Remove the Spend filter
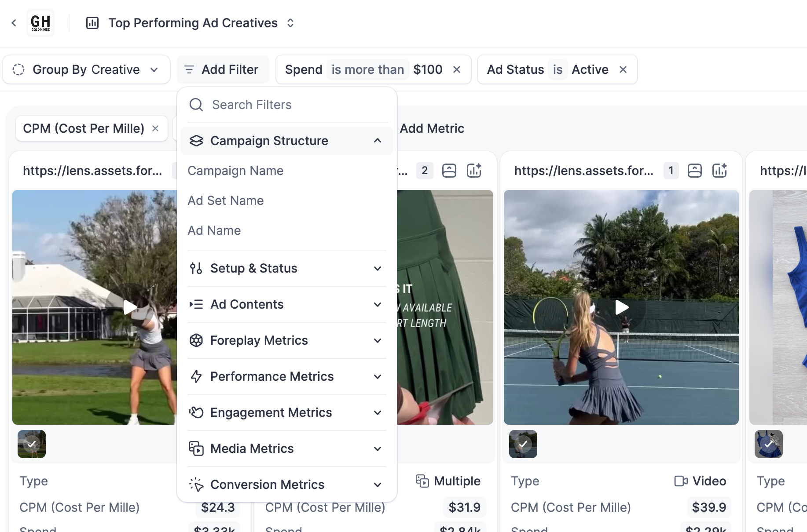Image resolution: width=807 pixels, height=532 pixels. pyautogui.click(x=457, y=69)
